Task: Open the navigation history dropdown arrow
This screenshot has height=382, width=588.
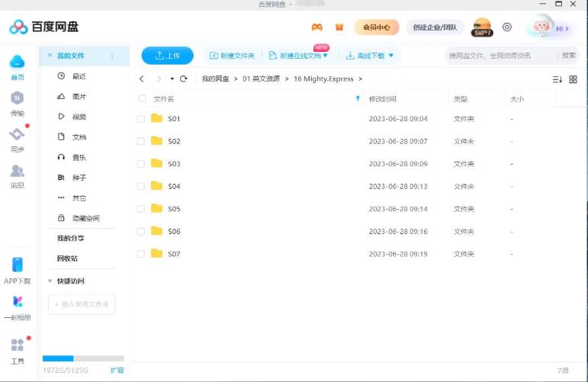Action: [x=172, y=79]
